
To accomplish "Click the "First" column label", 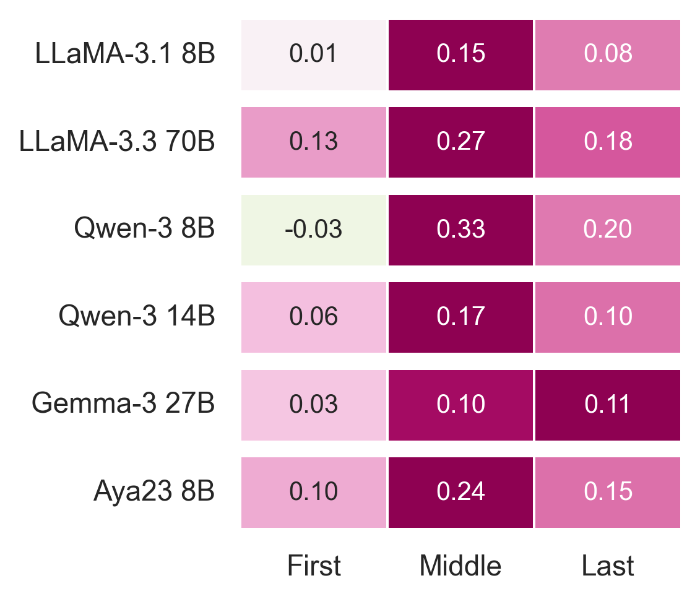I will pyautogui.click(x=314, y=566).
